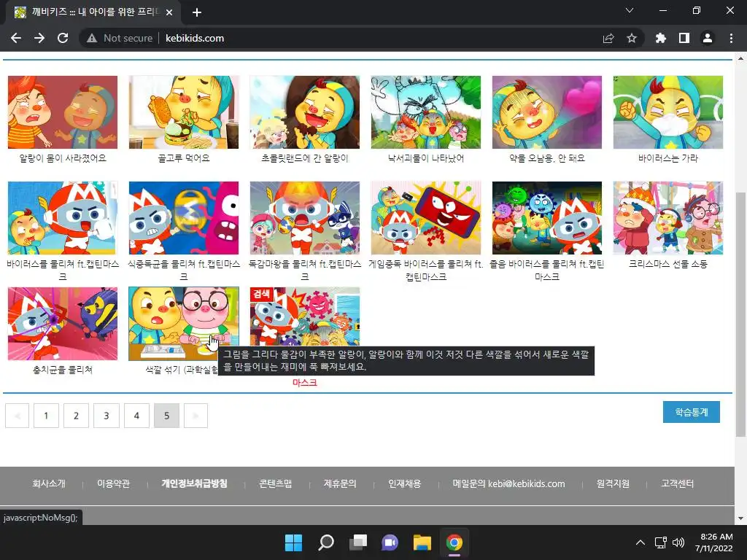
Task: Open the 개인정보취급방침 privacy link
Action: (x=194, y=484)
